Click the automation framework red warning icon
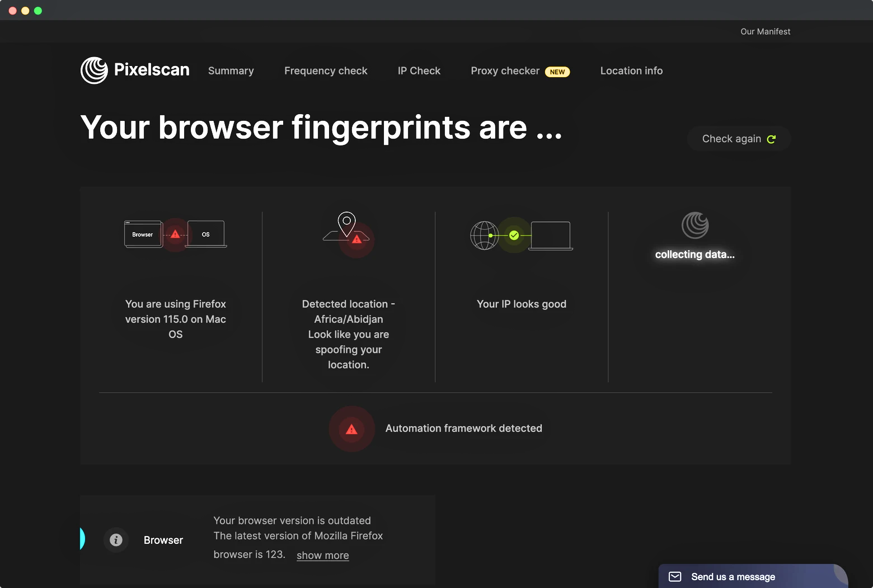 tap(351, 429)
